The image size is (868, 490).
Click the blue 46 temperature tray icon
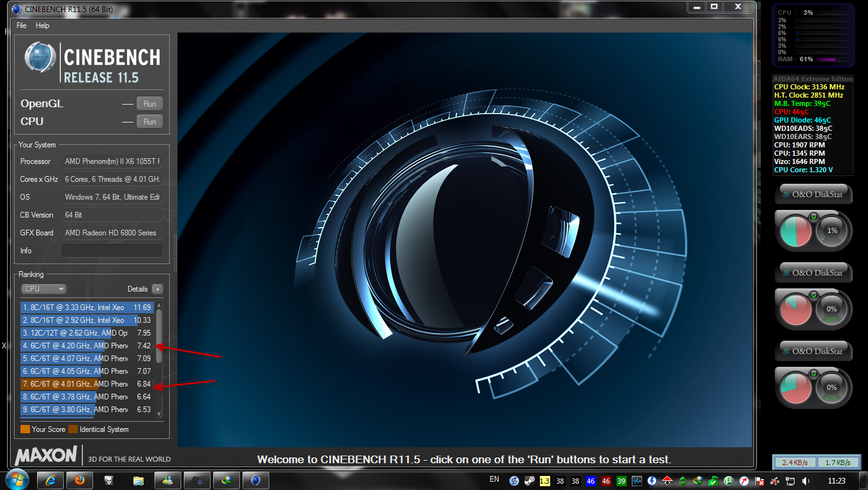point(590,480)
